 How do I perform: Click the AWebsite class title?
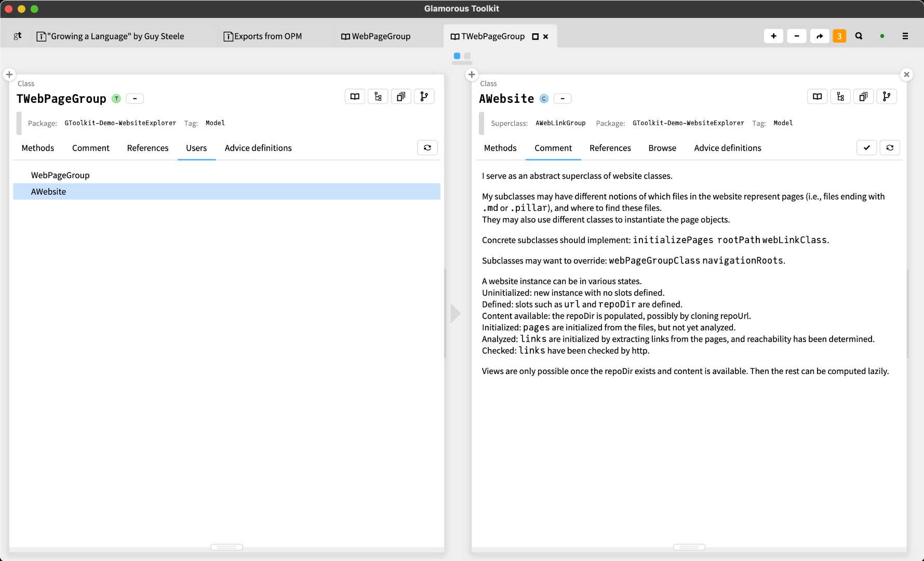506,99
